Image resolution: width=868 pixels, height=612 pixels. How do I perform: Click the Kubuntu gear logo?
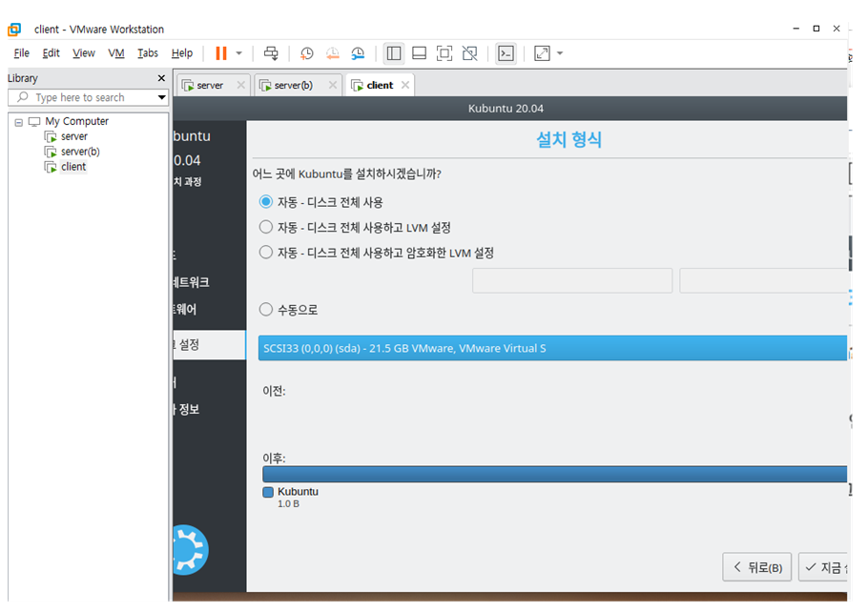point(191,549)
